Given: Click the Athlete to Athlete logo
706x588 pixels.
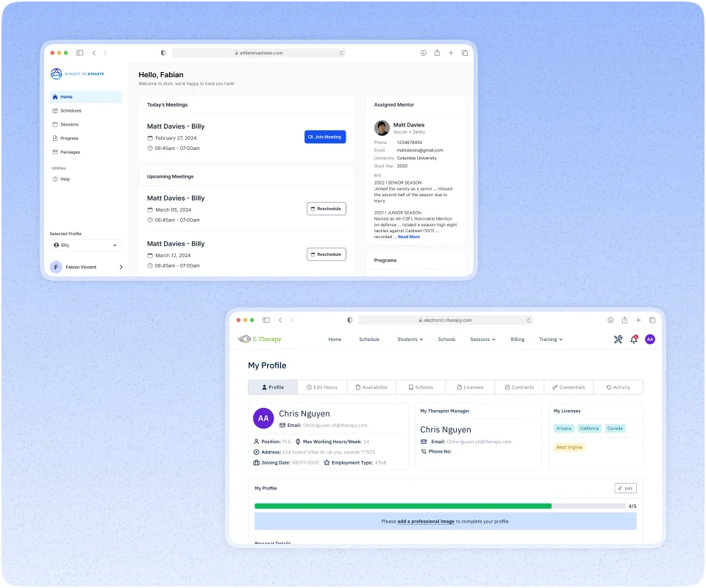Looking at the screenshot, I should pyautogui.click(x=77, y=73).
